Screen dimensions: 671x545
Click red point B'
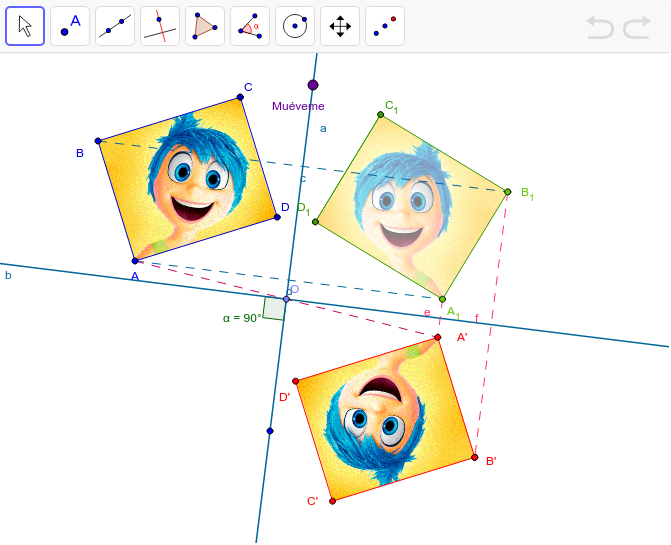[x=475, y=457]
